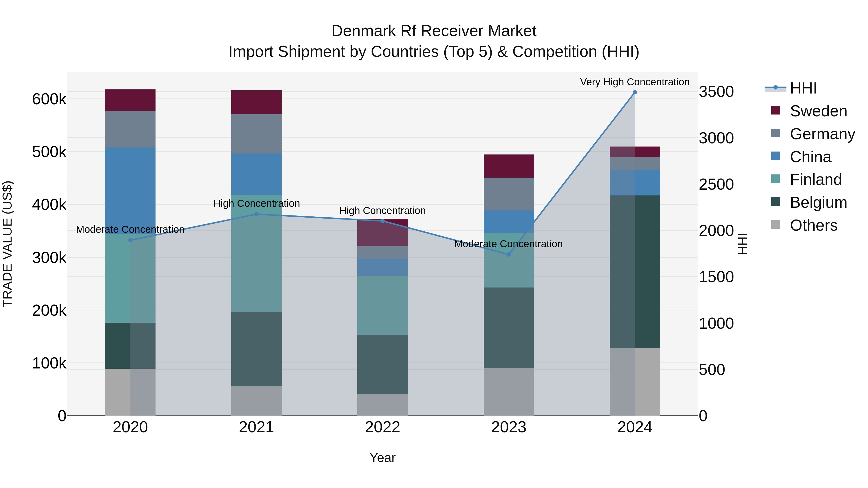Viewport: 868px width, 488px height.
Task: Click the HHI marker for 2024
Action: tap(635, 92)
